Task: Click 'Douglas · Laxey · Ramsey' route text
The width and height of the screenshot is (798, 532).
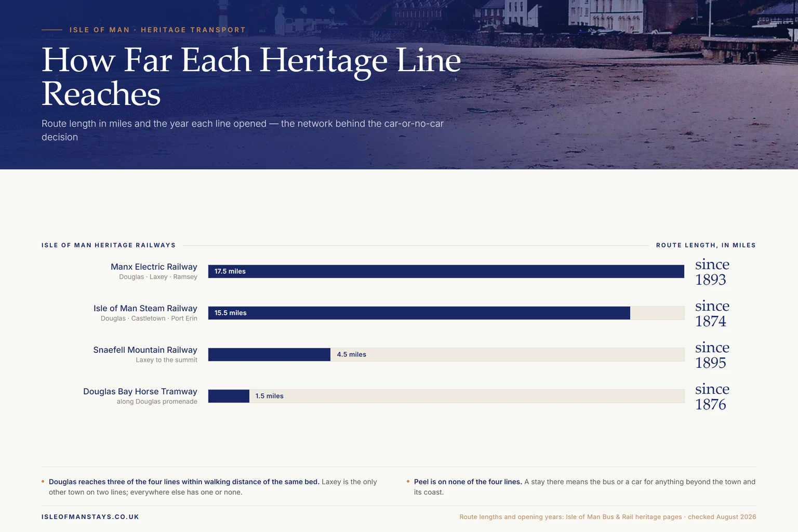Action: (158, 277)
